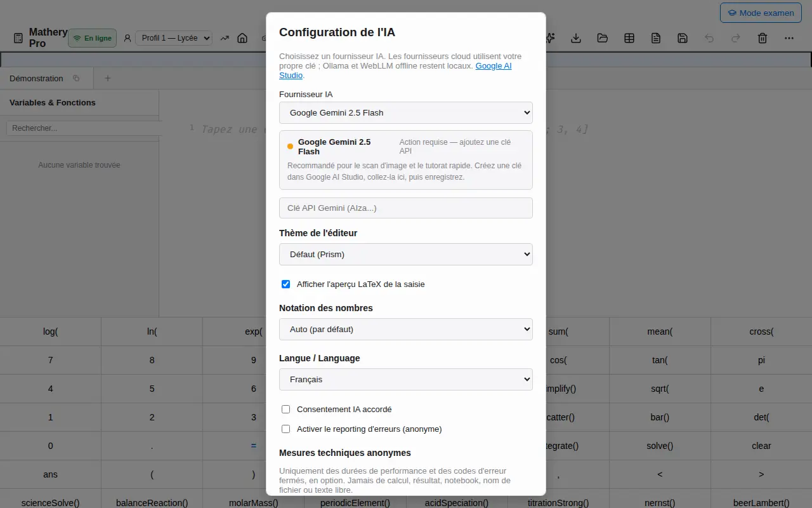The height and width of the screenshot is (508, 812).
Task: Click the redo arrow icon
Action: (736, 38)
